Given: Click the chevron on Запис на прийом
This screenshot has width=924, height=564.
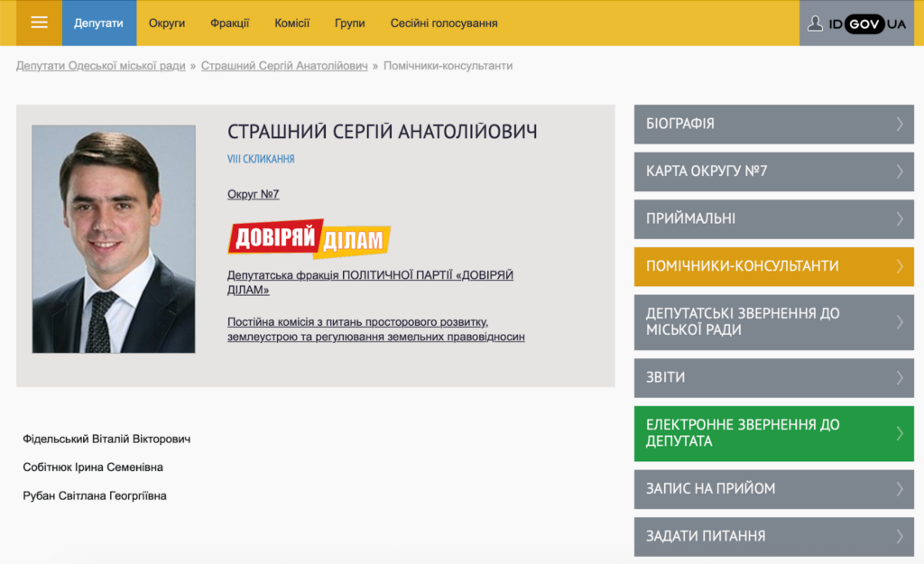Looking at the screenshot, I should (899, 489).
